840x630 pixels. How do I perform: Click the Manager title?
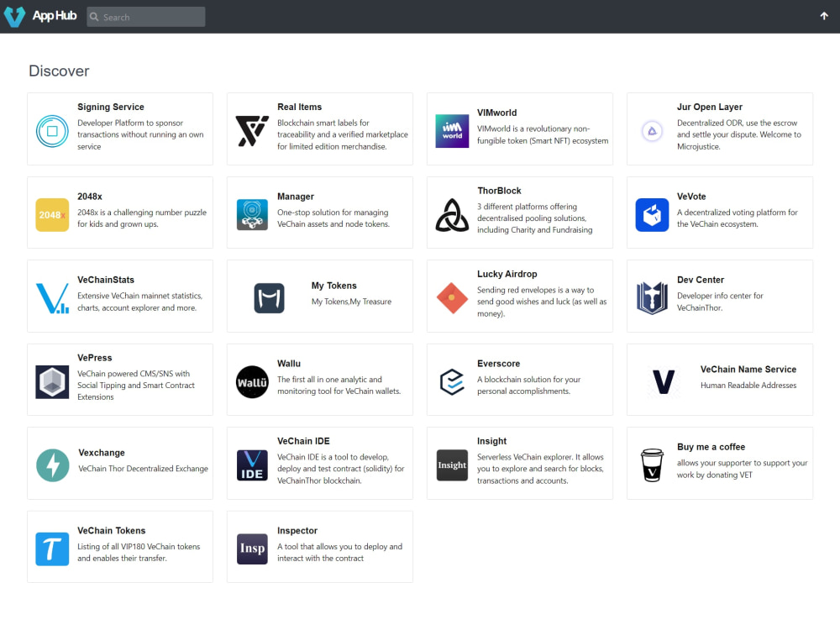point(295,197)
